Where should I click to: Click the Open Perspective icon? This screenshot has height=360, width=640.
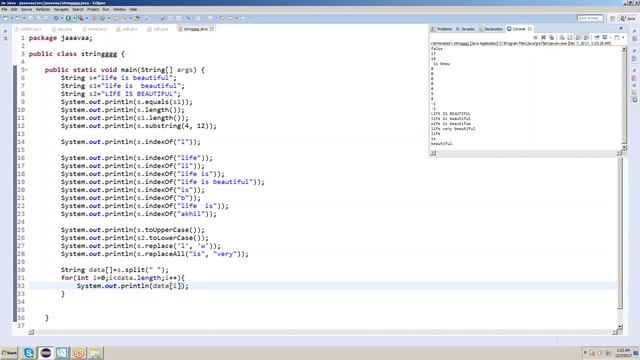(612, 18)
